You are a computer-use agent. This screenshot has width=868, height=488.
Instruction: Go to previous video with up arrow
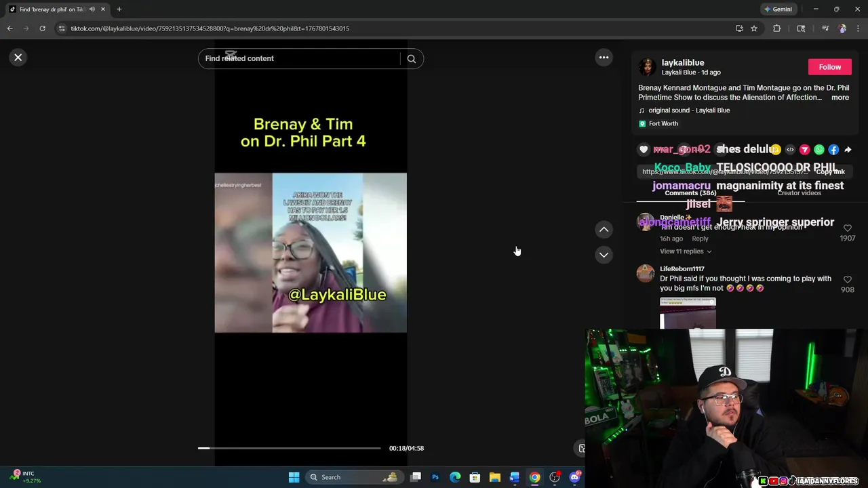[604, 230]
